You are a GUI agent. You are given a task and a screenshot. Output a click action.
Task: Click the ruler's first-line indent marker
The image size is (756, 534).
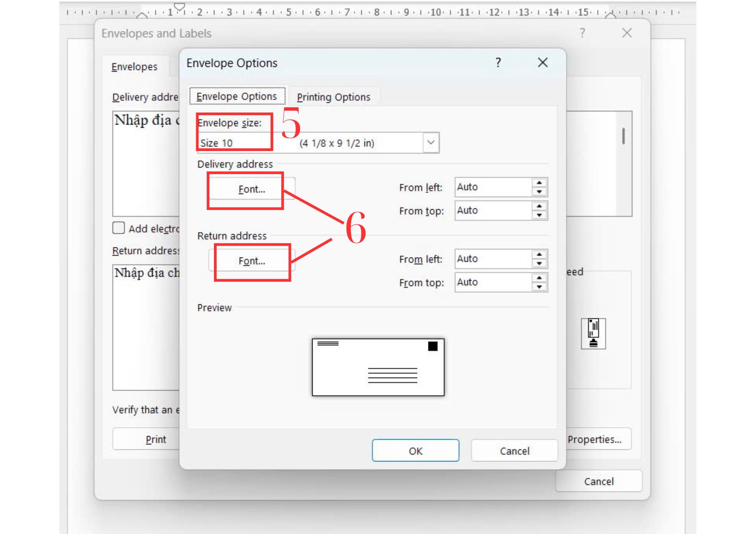[180, 6]
